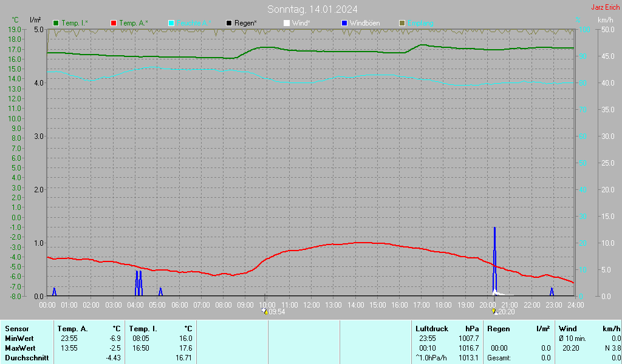
Task: Click the '09:54' sunrise time label
Action: click(277, 312)
